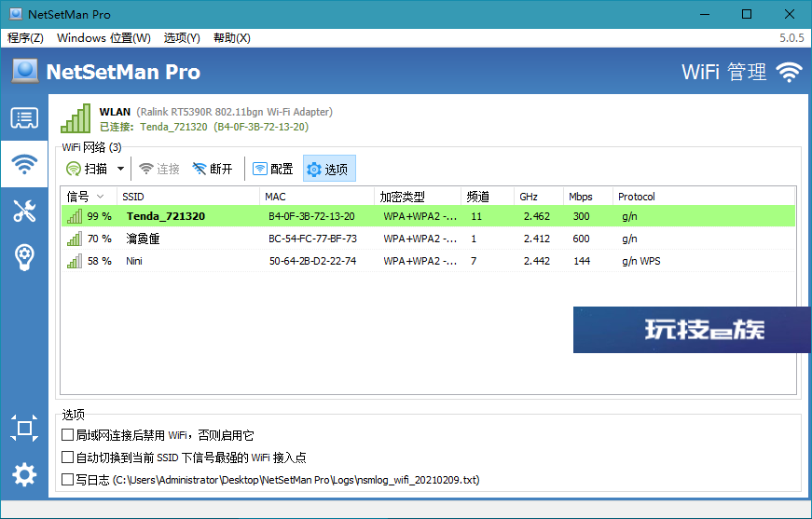Sort by SSID column header
The height and width of the screenshot is (519, 812).
click(188, 197)
